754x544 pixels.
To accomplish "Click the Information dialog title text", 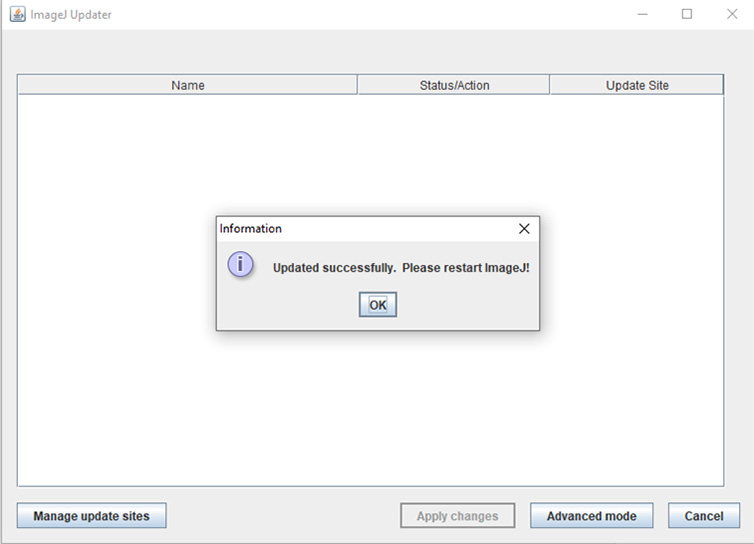I will tap(251, 228).
